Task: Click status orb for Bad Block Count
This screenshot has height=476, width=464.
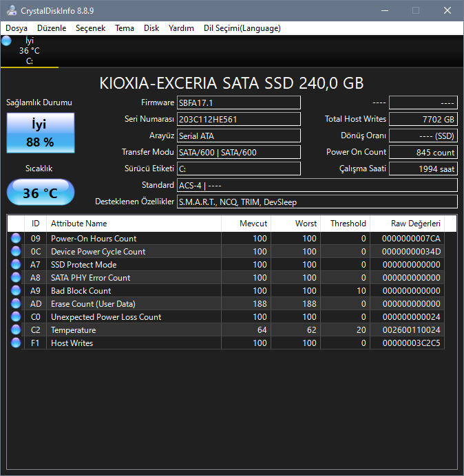Action: coord(16,290)
